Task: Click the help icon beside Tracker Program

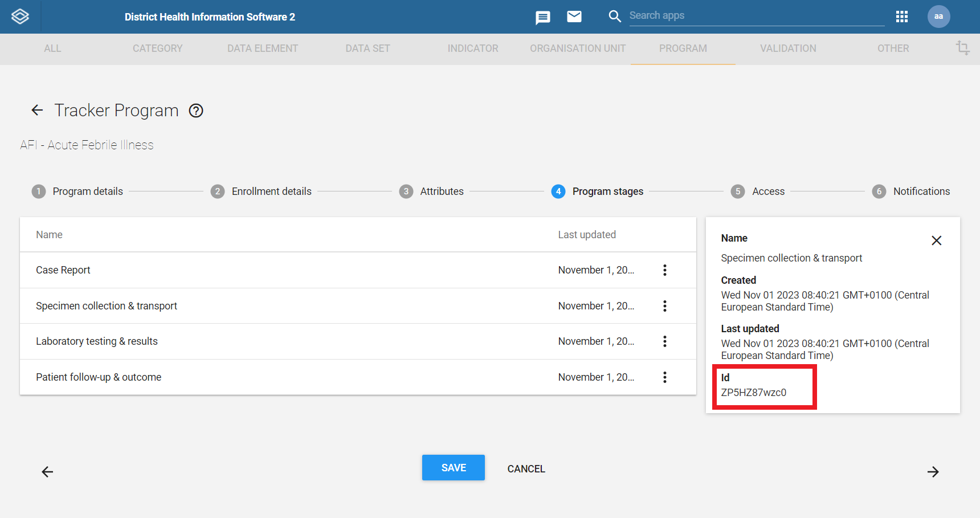Action: (x=196, y=111)
